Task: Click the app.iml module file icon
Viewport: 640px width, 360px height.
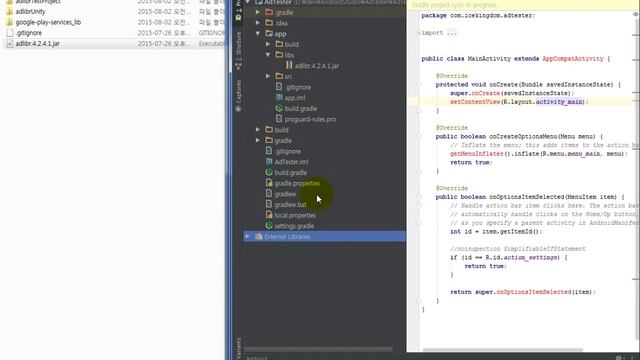Action: 279,97
